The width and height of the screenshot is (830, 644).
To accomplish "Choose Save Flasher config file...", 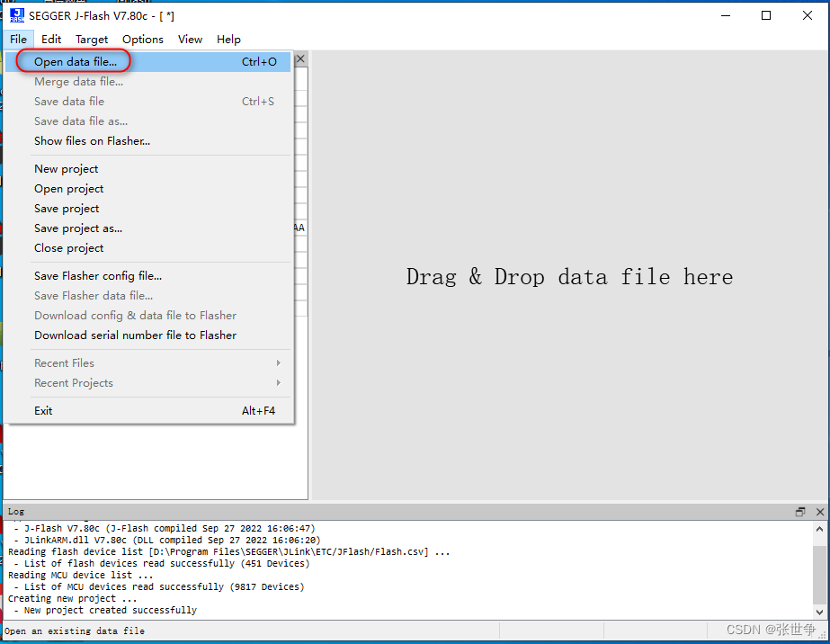I will (148, 276).
